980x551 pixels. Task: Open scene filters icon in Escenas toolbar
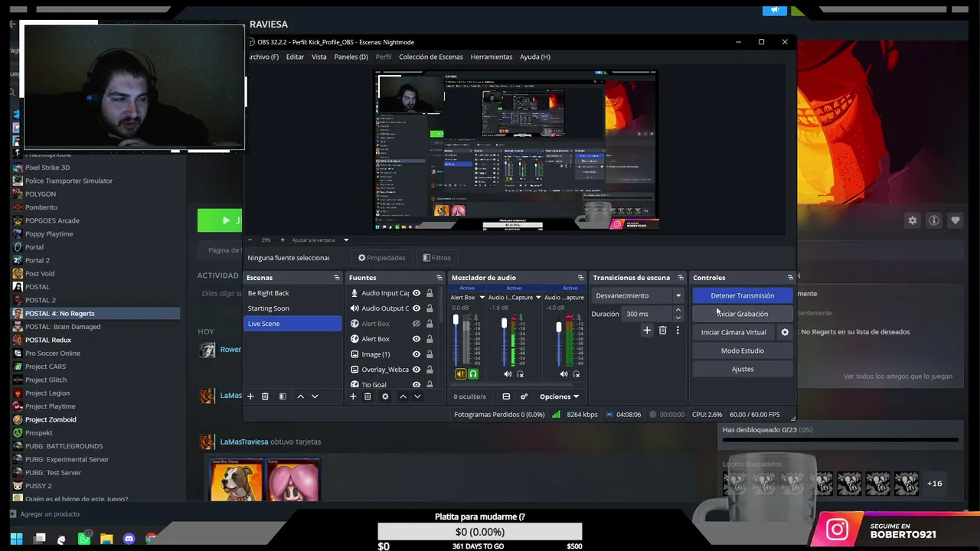click(283, 396)
